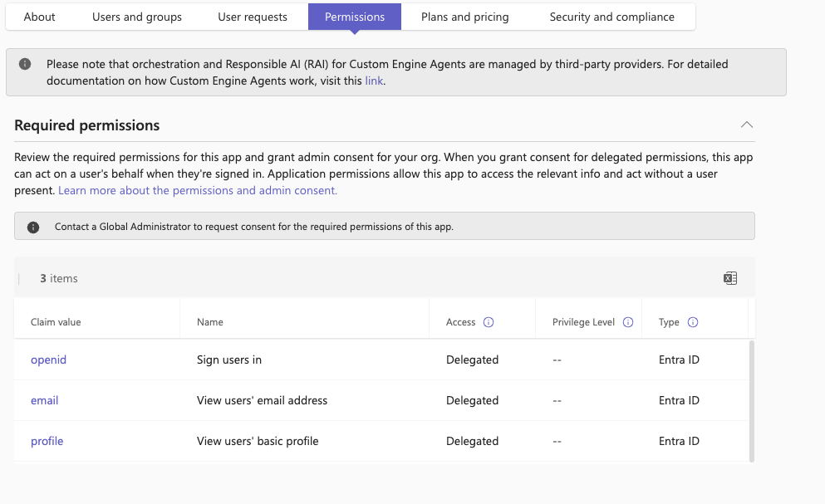This screenshot has height=504, width=825.
Task: Click the Entra ID cell in profile row
Action: pos(679,441)
